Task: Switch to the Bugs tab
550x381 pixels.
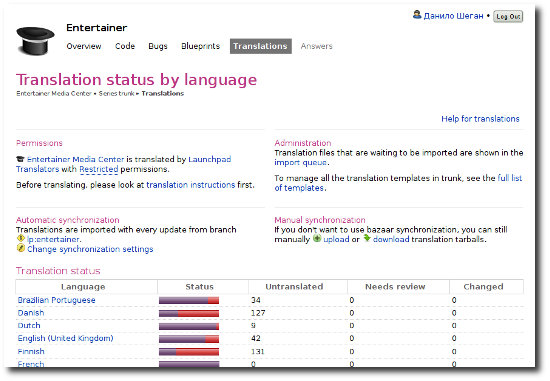Action: coord(158,46)
